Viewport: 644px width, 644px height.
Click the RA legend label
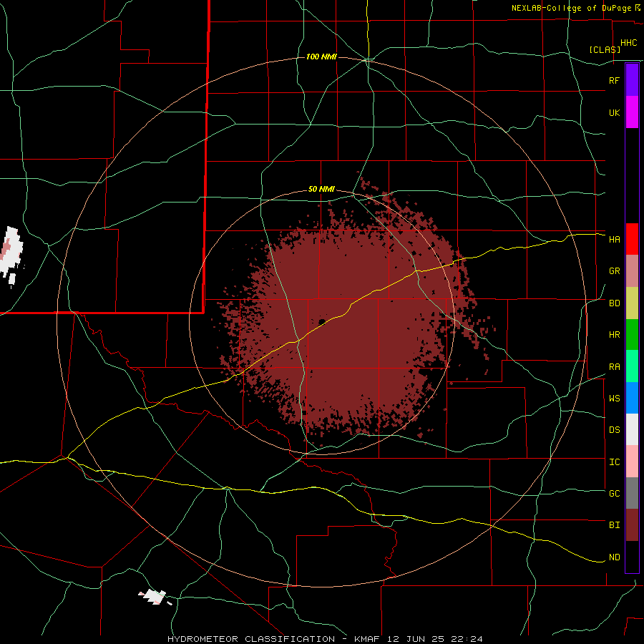pyautogui.click(x=614, y=367)
